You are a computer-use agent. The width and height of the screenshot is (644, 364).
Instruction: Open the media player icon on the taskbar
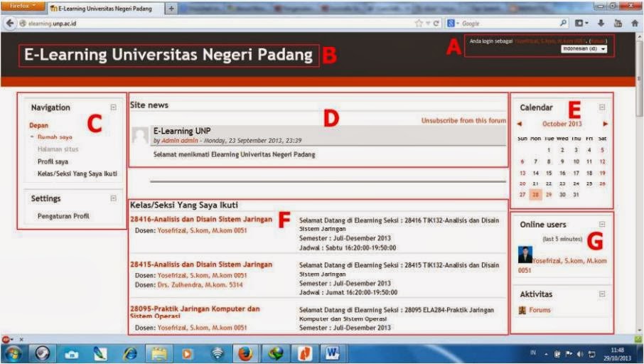click(187, 353)
